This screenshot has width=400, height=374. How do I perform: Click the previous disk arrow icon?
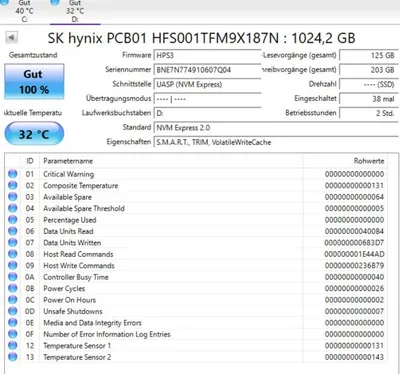(x=12, y=37)
